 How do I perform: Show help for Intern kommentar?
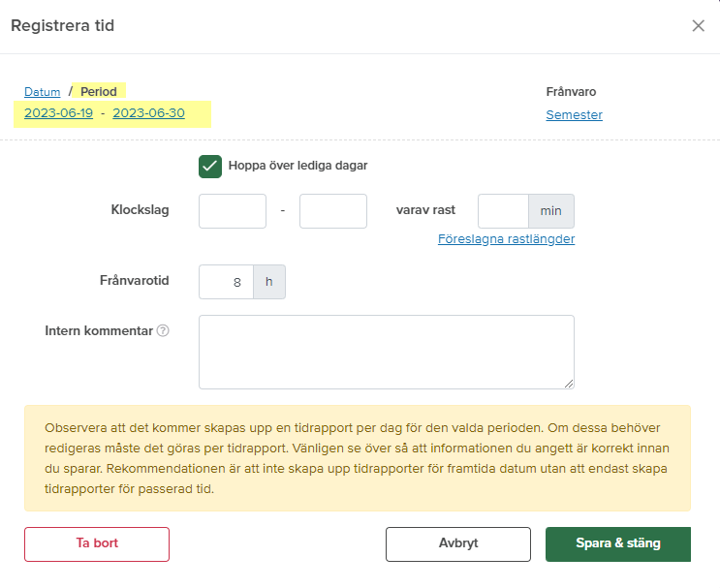pyautogui.click(x=163, y=331)
